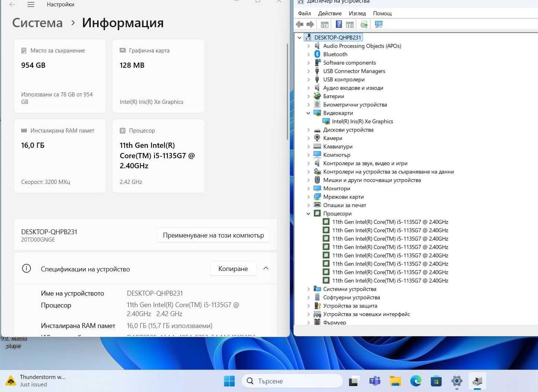Select Устройства за защита row
This screenshot has height=392, width=538.
pyautogui.click(x=350, y=306)
